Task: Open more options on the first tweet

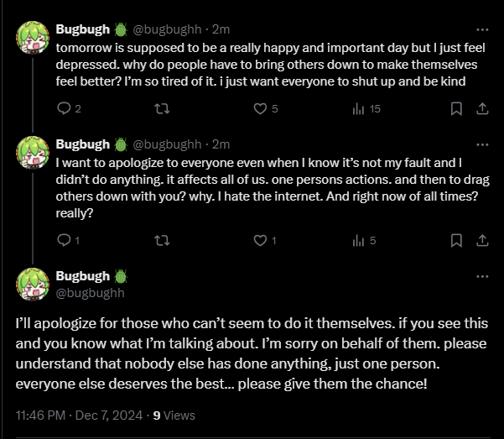Action: coord(481,29)
